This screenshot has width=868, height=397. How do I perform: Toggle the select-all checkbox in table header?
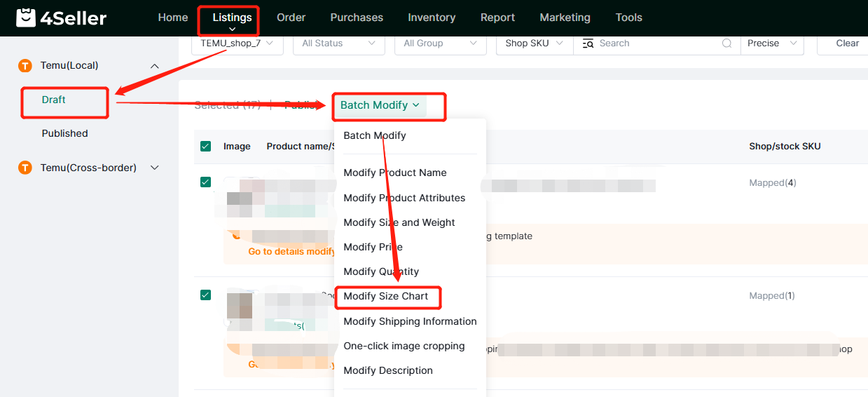pos(205,147)
